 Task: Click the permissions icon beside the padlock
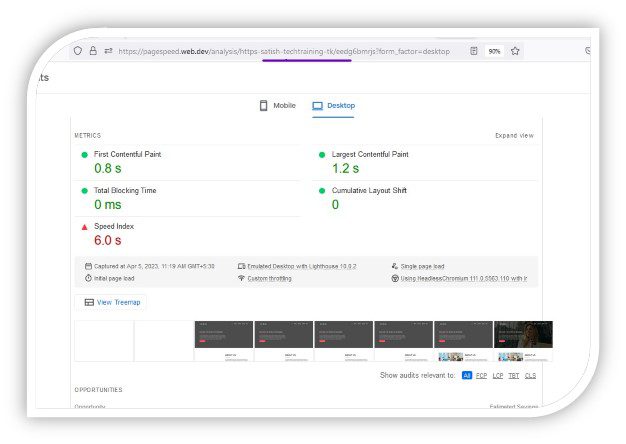[107, 51]
